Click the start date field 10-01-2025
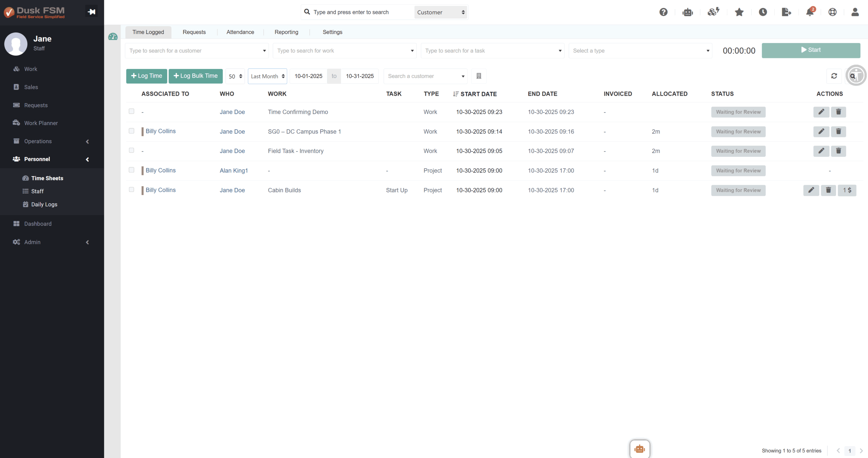This screenshot has height=458, width=868. pyautogui.click(x=308, y=76)
